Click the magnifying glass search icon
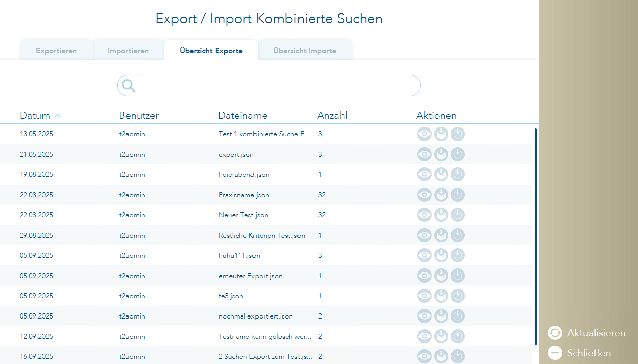Viewport: 638px width, 364px height. pyautogui.click(x=129, y=85)
